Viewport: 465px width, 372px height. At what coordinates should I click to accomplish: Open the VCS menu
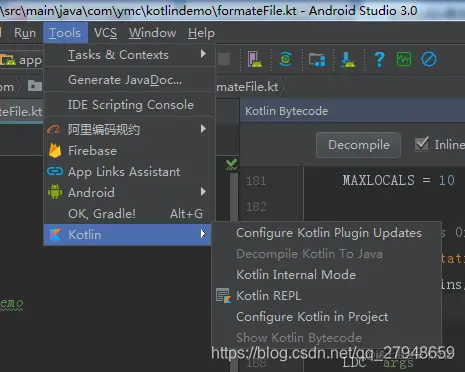[x=105, y=33]
